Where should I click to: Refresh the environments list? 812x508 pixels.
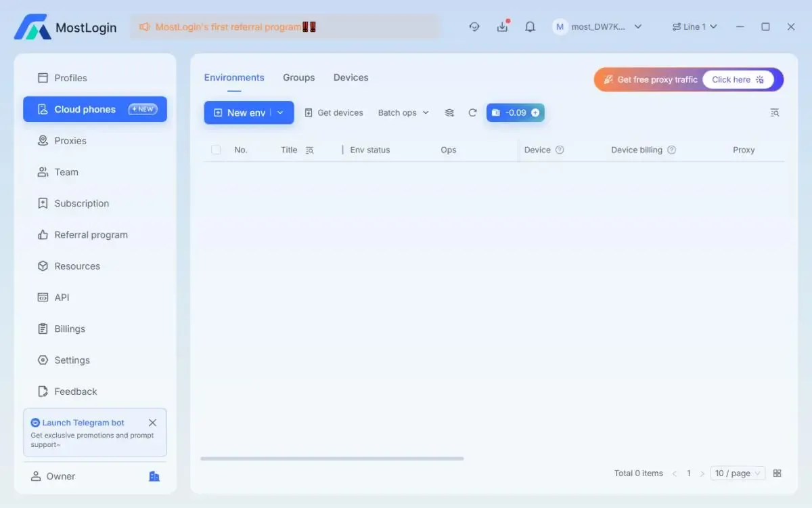coord(472,112)
